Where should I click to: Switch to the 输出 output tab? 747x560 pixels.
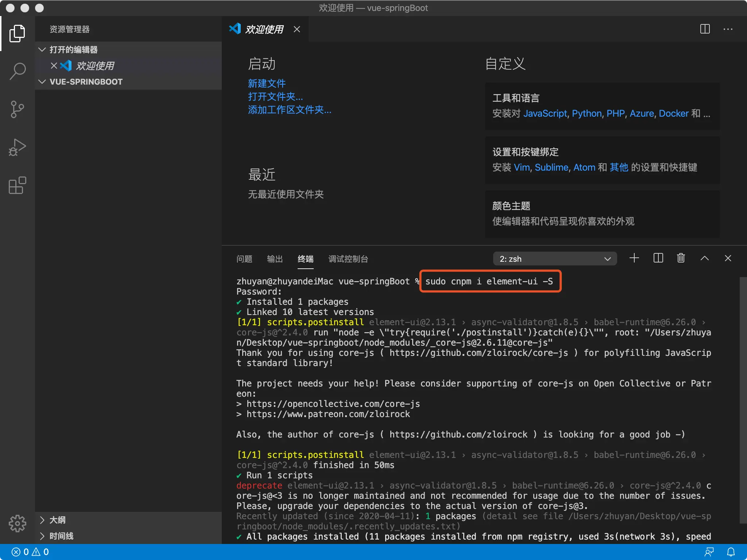click(x=275, y=259)
